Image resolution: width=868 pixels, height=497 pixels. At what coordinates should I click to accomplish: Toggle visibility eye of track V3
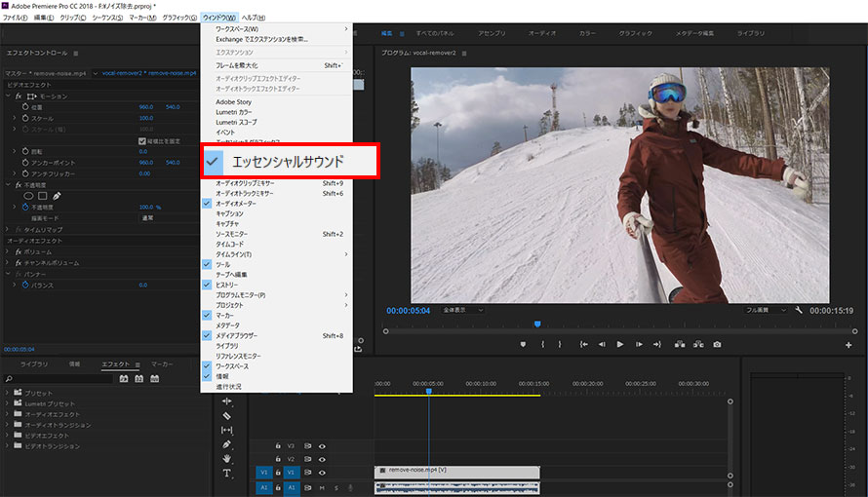click(x=322, y=445)
